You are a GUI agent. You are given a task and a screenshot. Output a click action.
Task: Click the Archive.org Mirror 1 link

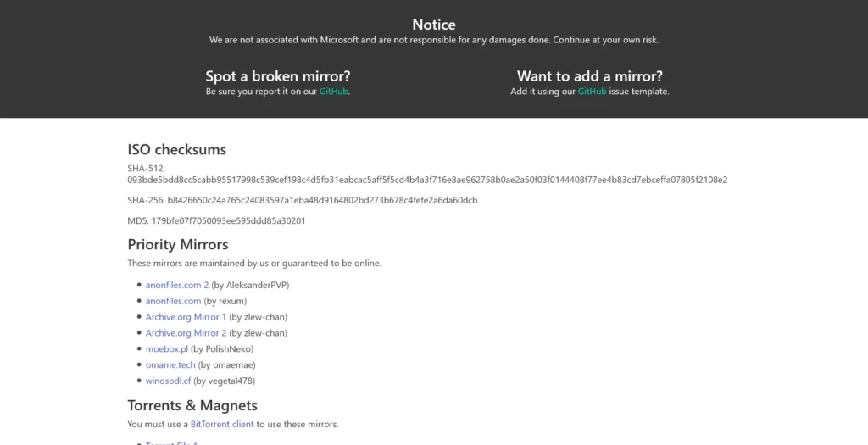186,317
